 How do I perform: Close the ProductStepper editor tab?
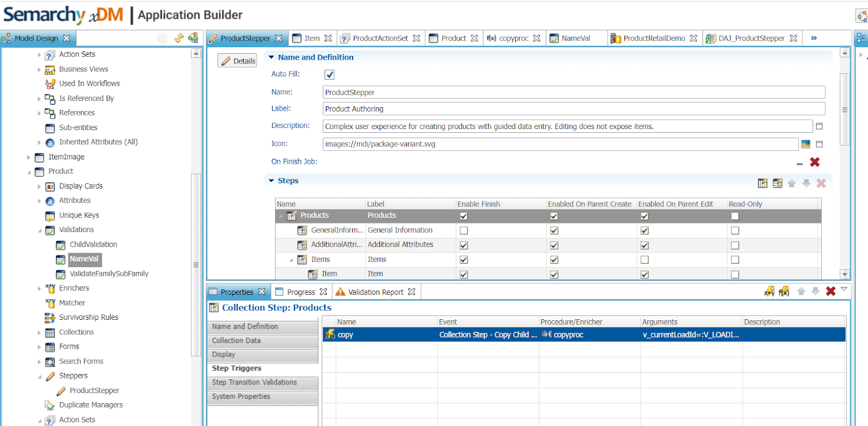[279, 38]
